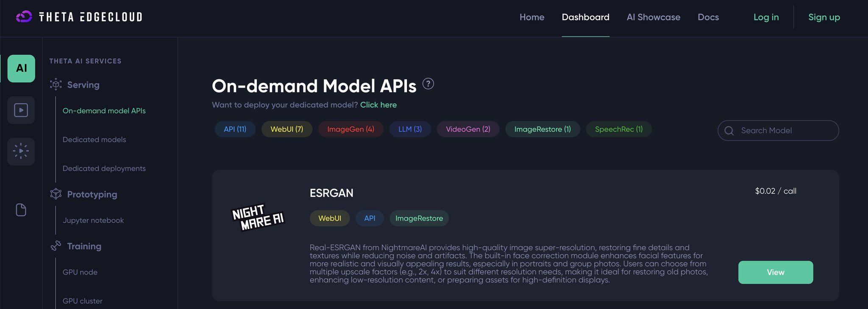The height and width of the screenshot is (309, 868).
Task: Click the Sign up link
Action: pyautogui.click(x=824, y=17)
